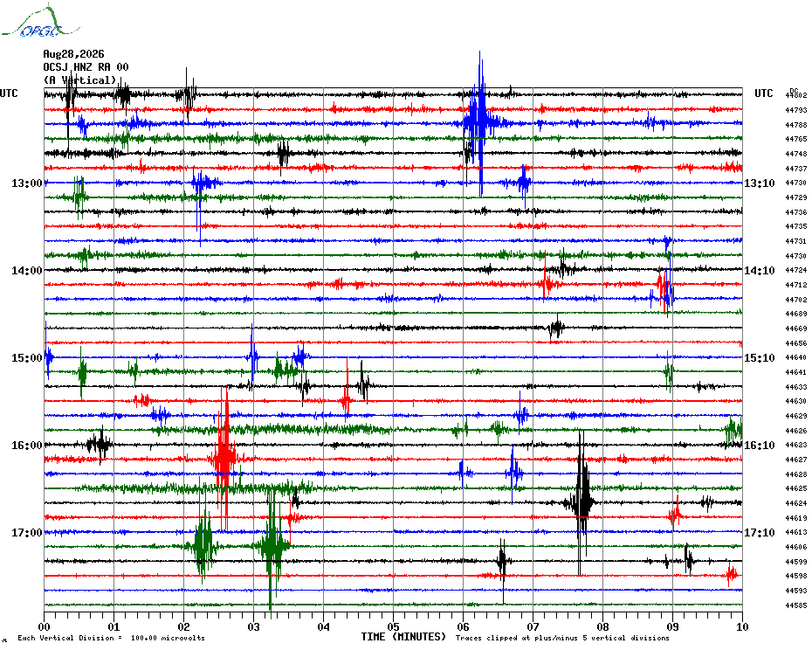Click DC value 44626

coord(796,431)
